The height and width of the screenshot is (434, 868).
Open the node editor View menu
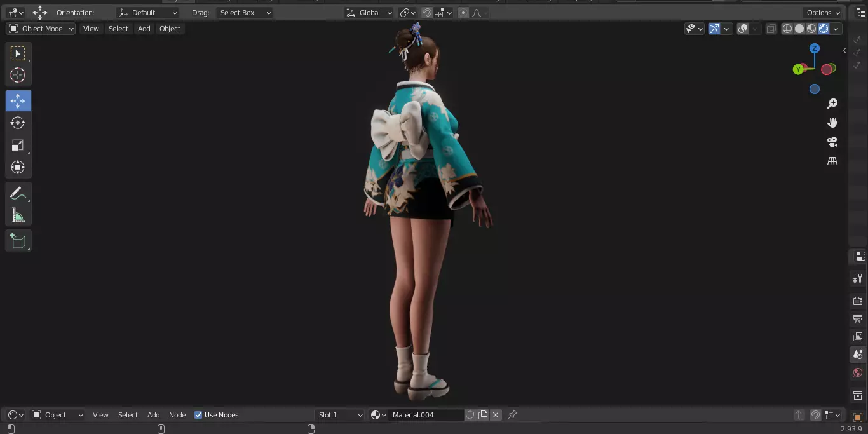100,415
